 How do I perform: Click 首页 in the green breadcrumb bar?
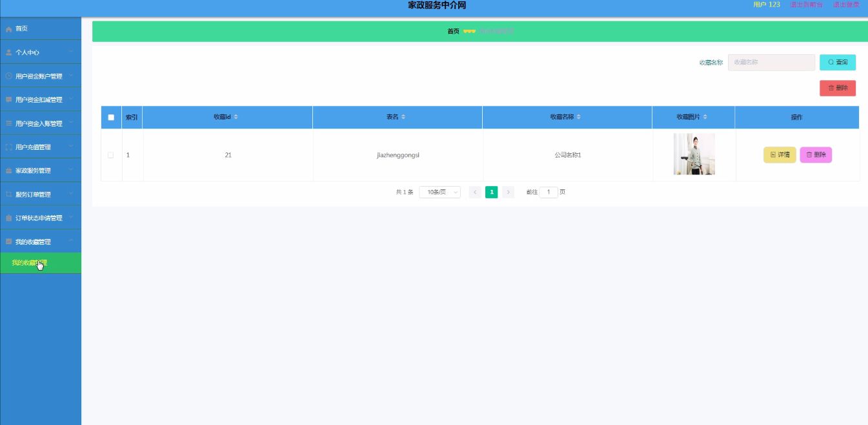[453, 31]
